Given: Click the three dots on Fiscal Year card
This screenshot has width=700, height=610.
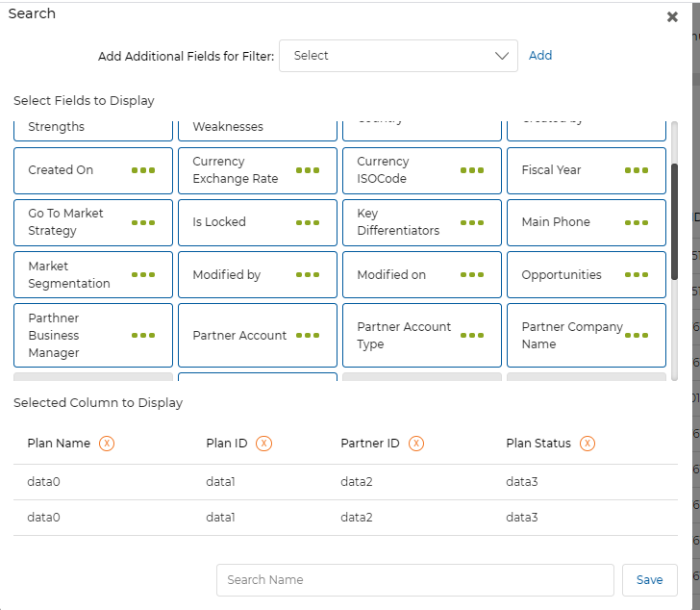Looking at the screenshot, I should (x=637, y=170).
